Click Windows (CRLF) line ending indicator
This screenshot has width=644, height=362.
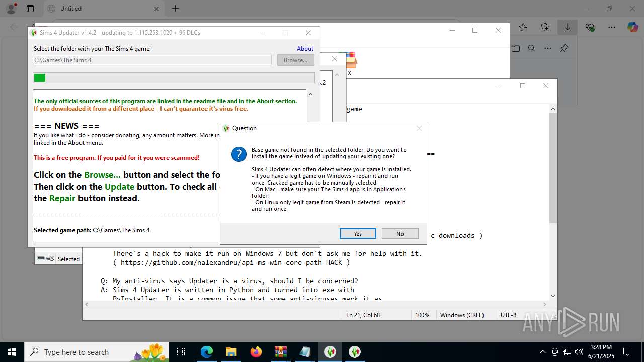pyautogui.click(x=462, y=315)
